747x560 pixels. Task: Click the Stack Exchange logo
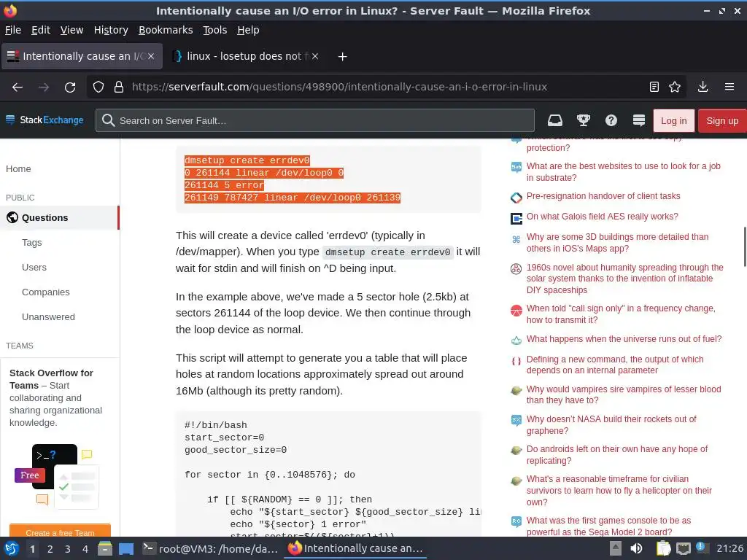click(x=44, y=120)
